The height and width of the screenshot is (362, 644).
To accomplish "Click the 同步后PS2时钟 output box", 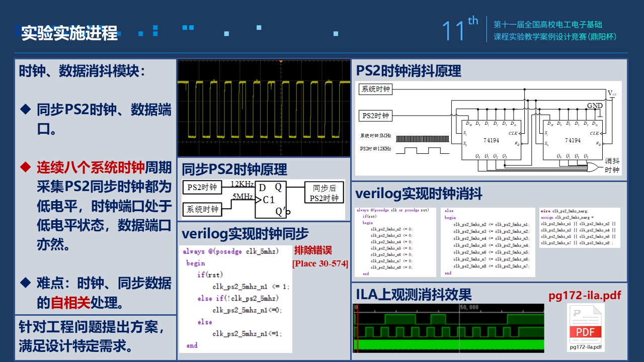I will coord(324,193).
